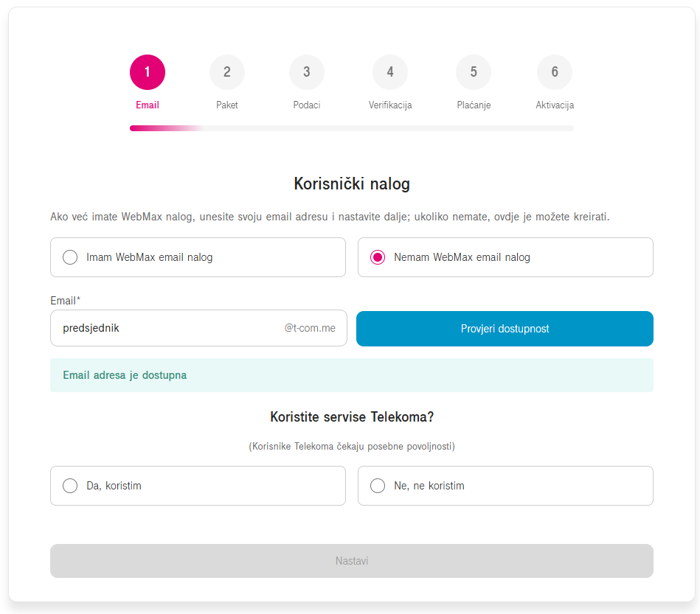Click the 'Paket' step label
Screen dimensions: 700x614
227,105
